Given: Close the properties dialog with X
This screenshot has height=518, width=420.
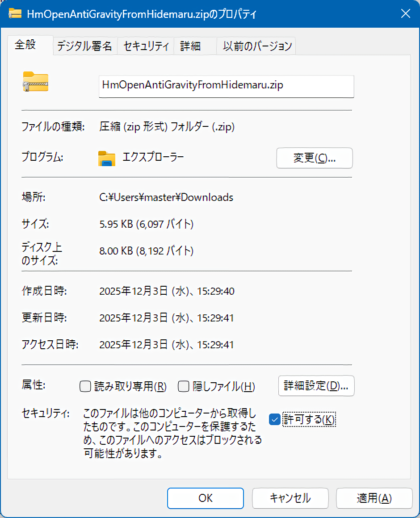Looking at the screenshot, I should [405, 13].
